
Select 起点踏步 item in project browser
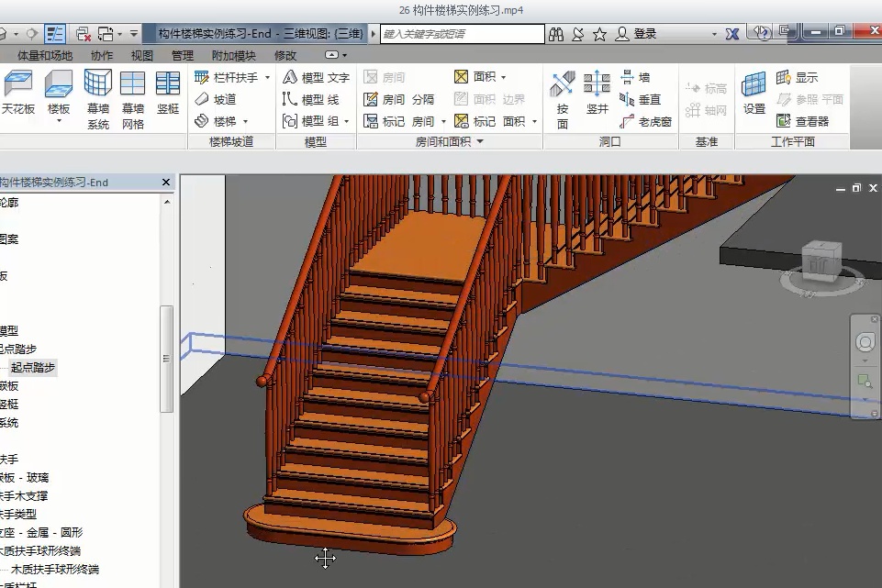[x=33, y=368]
